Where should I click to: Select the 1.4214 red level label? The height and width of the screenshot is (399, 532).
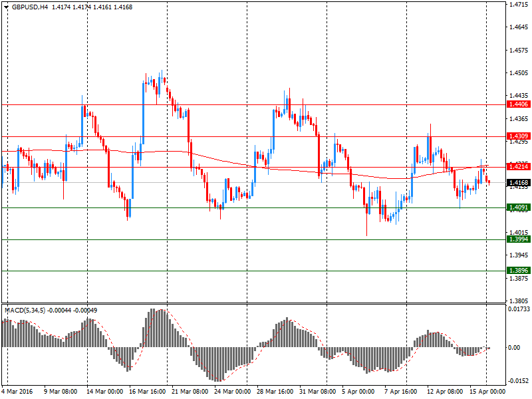pos(518,167)
